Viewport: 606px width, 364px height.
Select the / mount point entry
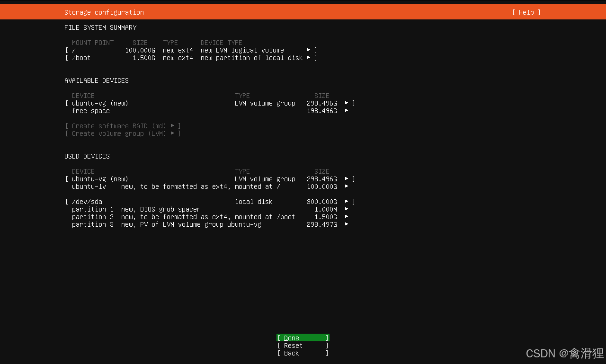[x=191, y=50]
